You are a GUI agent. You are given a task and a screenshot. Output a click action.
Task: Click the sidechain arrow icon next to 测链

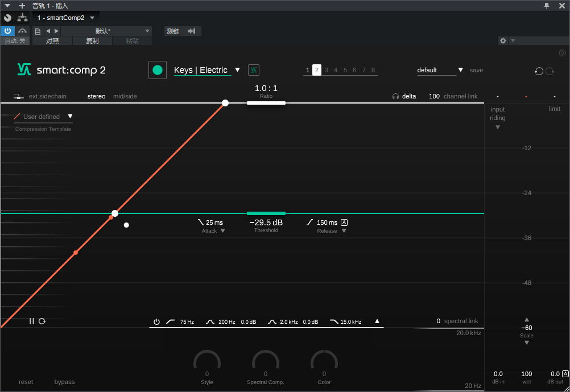point(192,31)
